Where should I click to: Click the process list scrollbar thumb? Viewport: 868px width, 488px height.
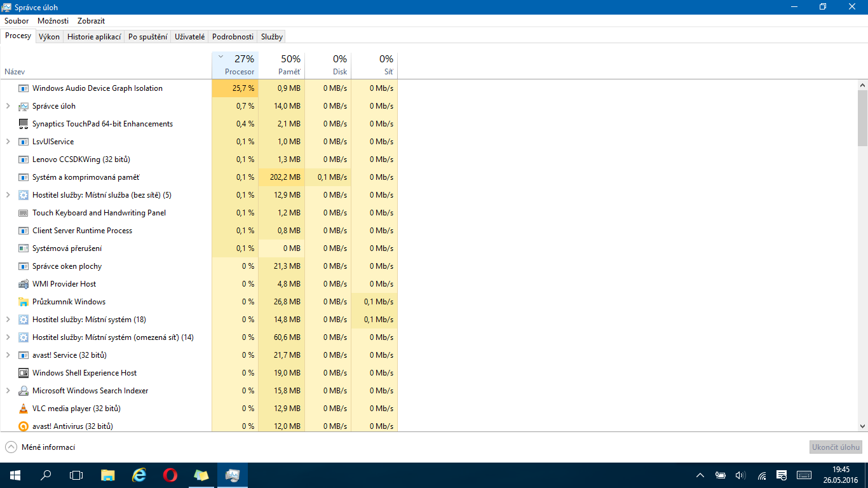pos(862,118)
